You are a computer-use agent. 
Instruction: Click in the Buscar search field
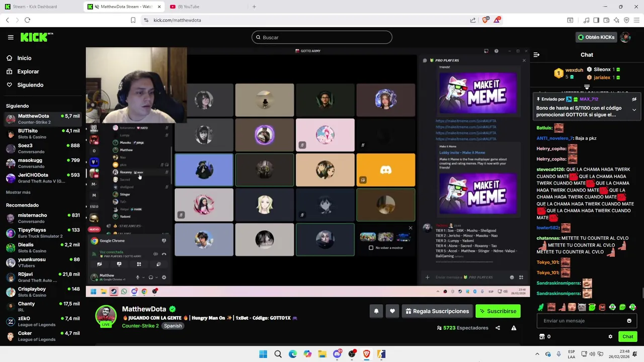[x=322, y=37]
